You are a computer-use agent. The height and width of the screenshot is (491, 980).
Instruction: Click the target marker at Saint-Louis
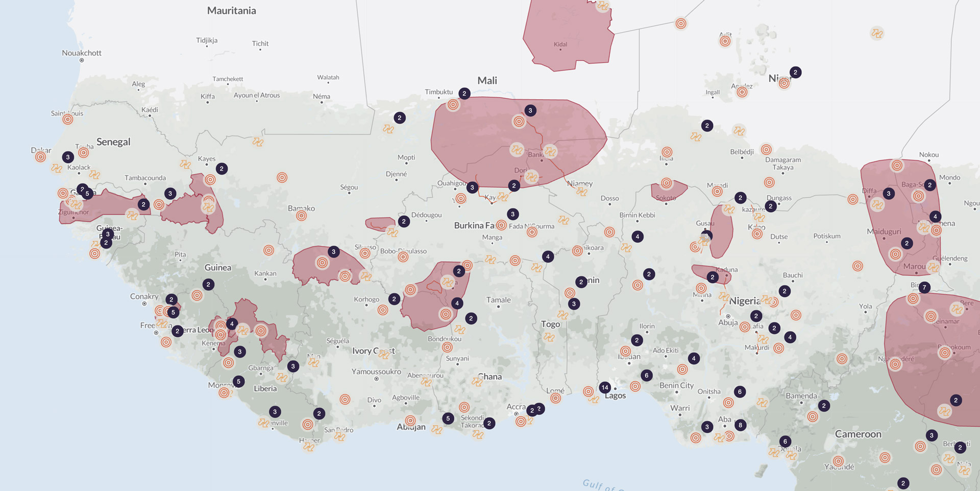coord(68,120)
